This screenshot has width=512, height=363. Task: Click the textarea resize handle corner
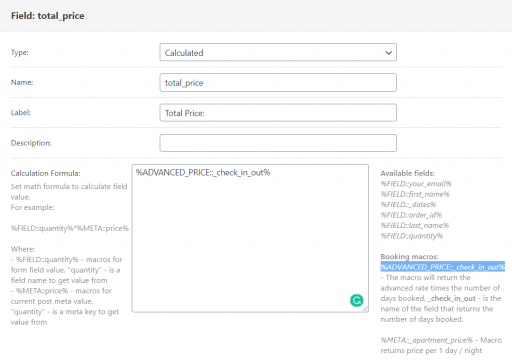365,309
